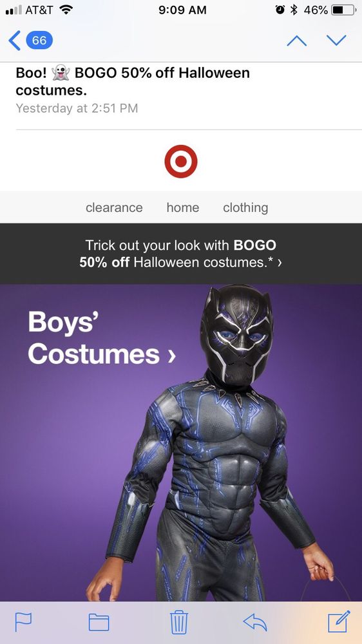Go to previous message with up arrow
The width and height of the screenshot is (362, 644).
point(297,41)
